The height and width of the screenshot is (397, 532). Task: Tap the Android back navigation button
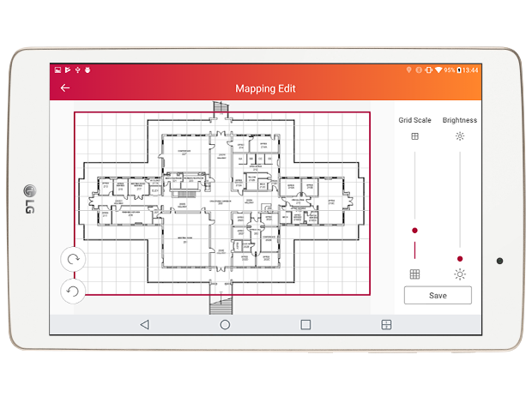point(144,324)
